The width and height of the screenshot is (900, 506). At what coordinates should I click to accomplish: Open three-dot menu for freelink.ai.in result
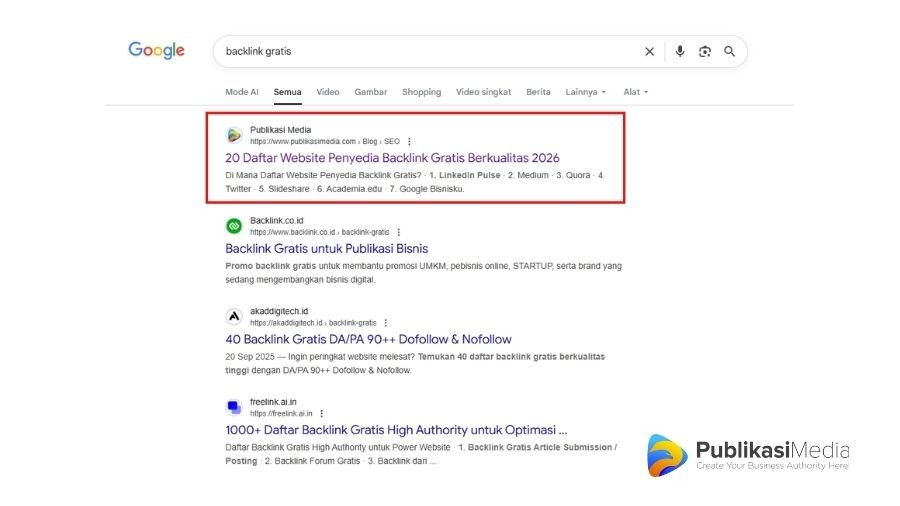click(322, 413)
